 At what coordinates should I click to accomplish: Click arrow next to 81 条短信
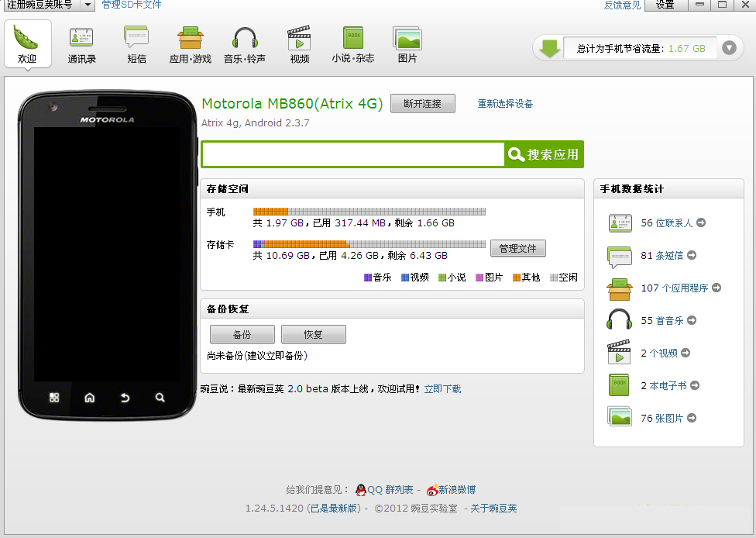coord(692,255)
